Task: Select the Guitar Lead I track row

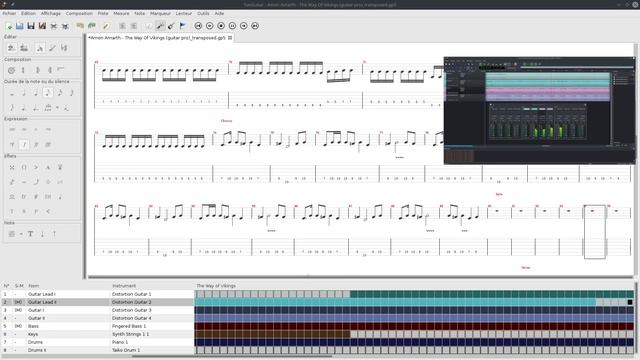Action: 97,294
